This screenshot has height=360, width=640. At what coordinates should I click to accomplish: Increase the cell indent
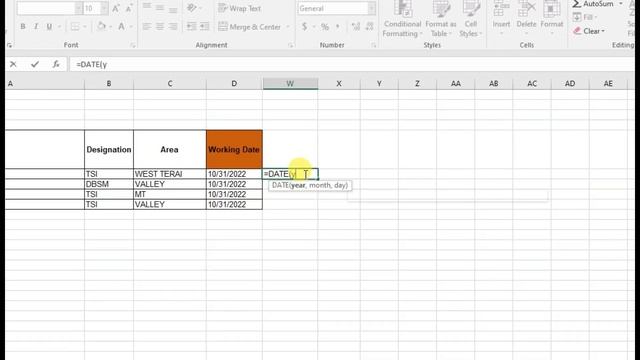click(x=204, y=27)
